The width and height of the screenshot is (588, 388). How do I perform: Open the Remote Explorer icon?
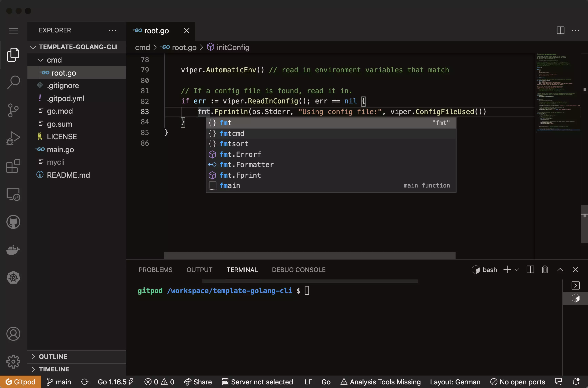point(13,194)
